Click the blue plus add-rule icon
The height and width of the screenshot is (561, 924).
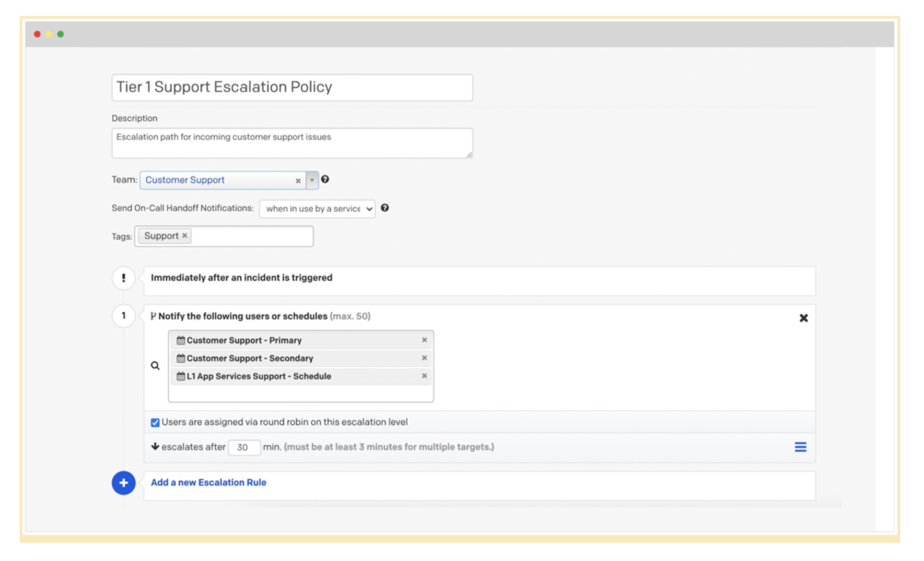(123, 483)
